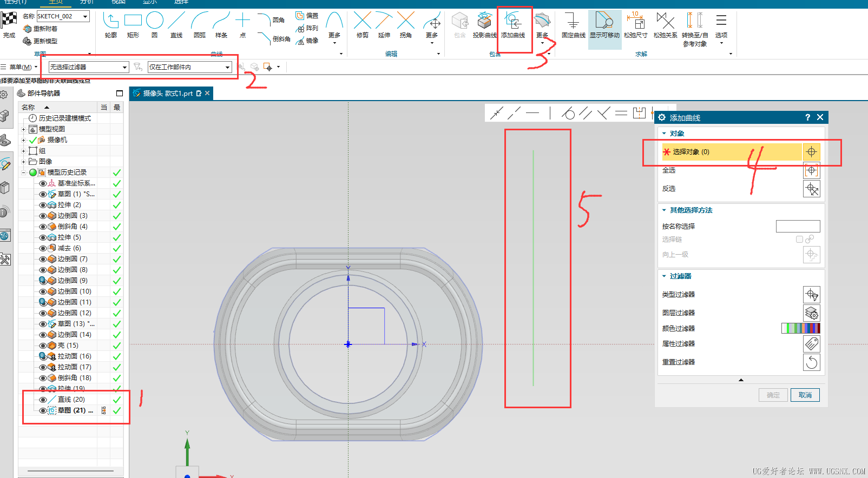
Task: Select the 矩形 rectangle tool
Action: (133, 21)
